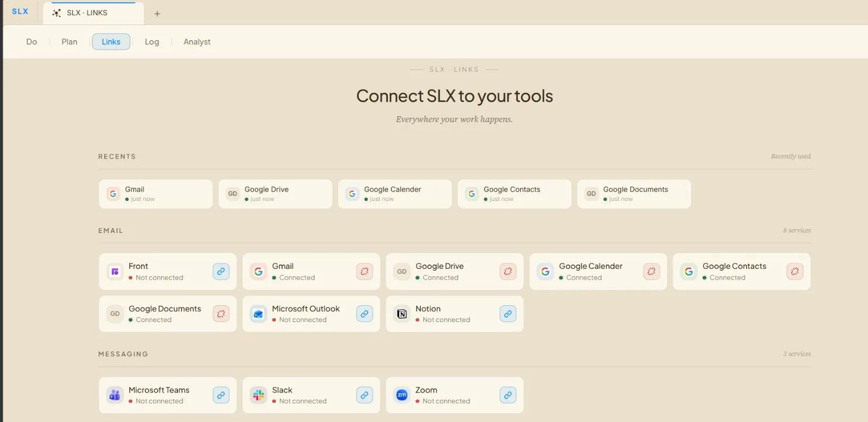Switch to the Do tab

coord(31,42)
